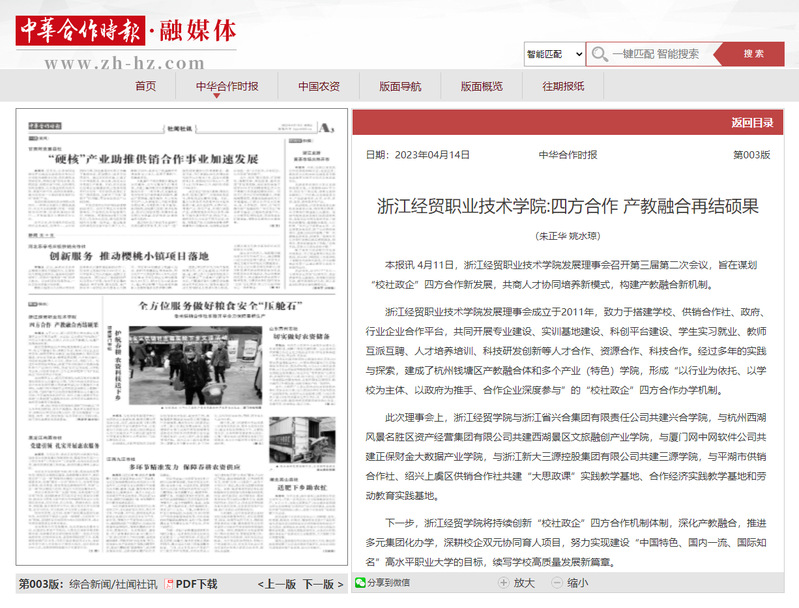Go to 版面概览

[481, 86]
